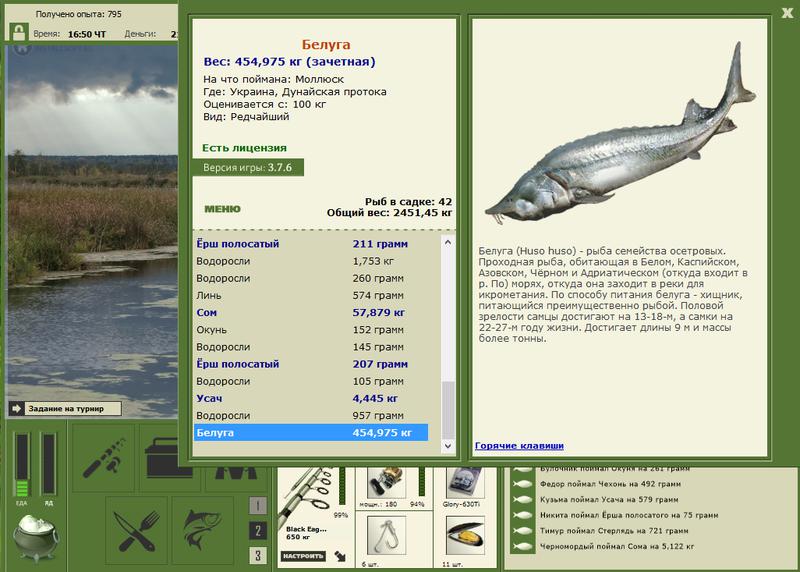Click the Рыб в садке: 42 text

pos(408,202)
